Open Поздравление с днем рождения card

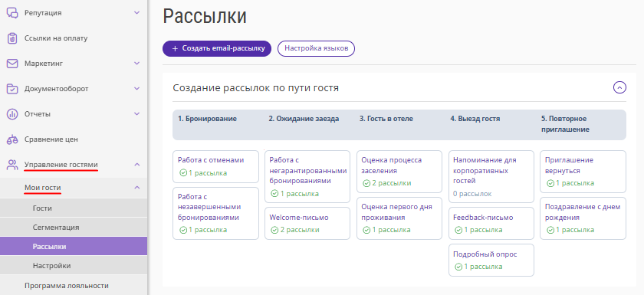583,218
